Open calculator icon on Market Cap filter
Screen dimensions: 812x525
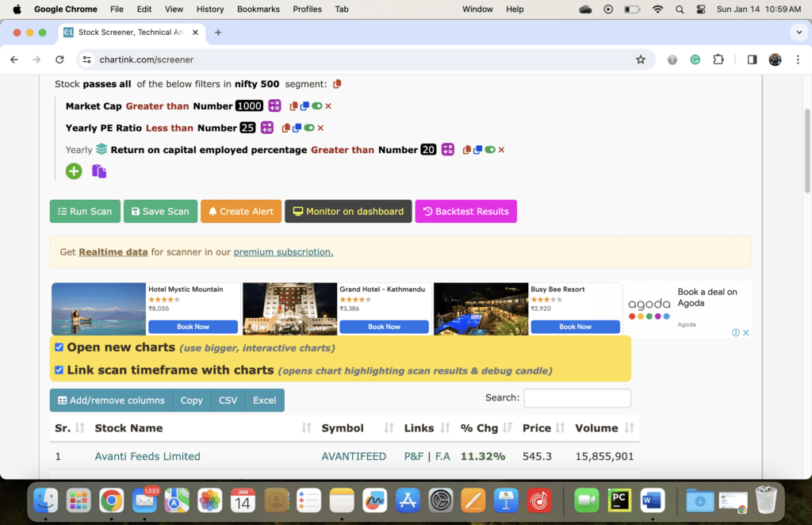pos(274,105)
